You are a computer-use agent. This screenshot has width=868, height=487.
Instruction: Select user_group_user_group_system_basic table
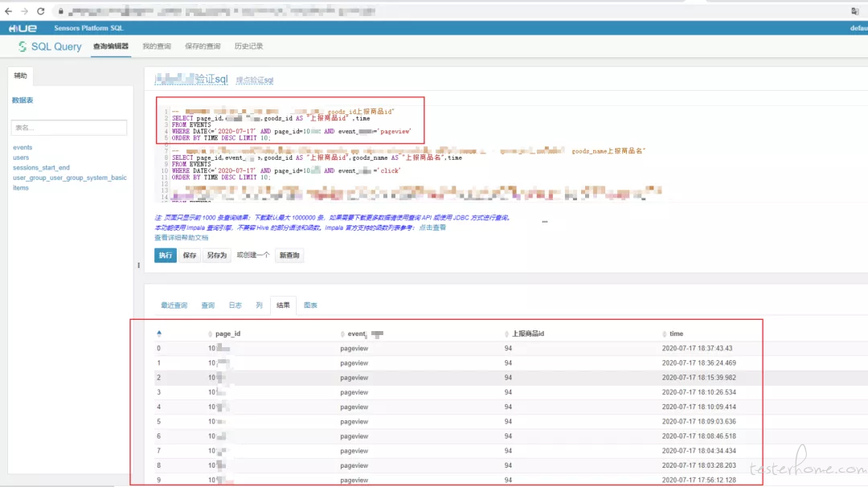70,178
